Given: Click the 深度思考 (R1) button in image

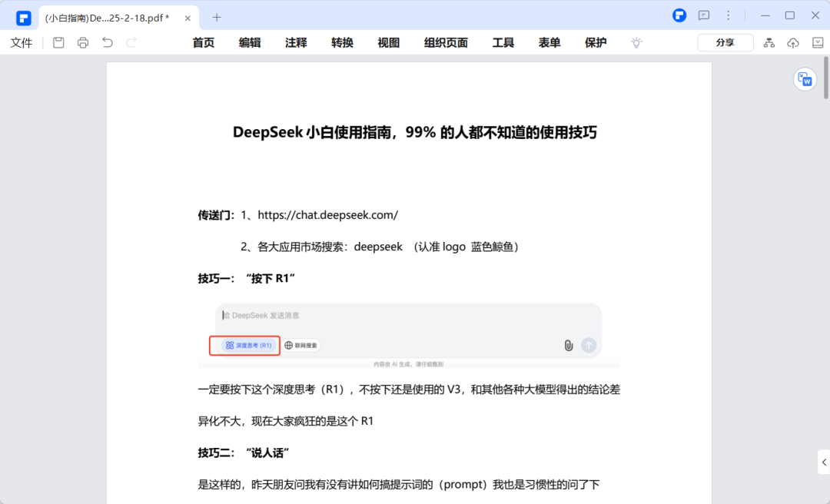Looking at the screenshot, I should coord(248,345).
